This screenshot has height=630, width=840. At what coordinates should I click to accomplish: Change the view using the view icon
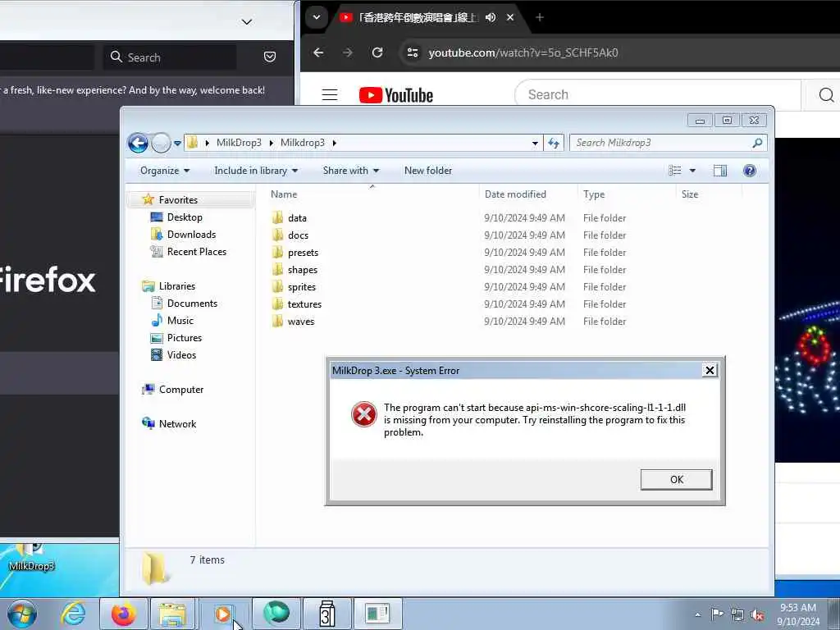675,171
